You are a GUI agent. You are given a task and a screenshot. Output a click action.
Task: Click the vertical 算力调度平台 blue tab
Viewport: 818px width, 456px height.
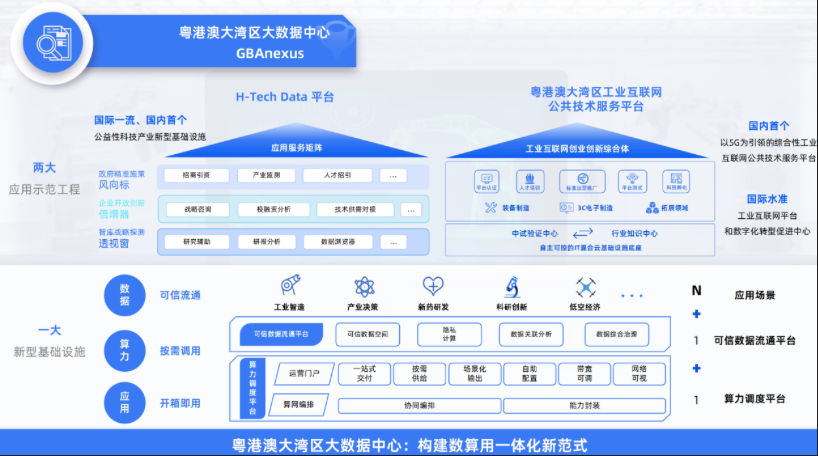tap(252, 388)
